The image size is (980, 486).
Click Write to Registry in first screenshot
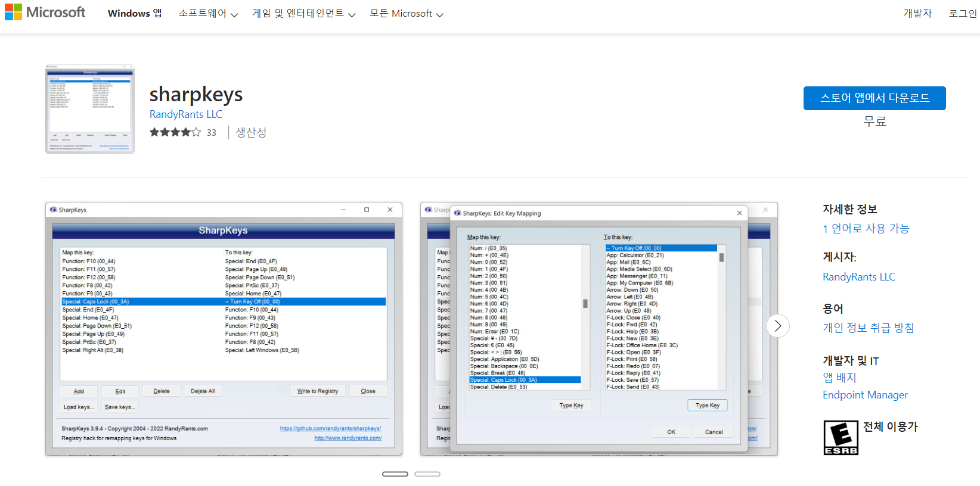click(x=318, y=391)
